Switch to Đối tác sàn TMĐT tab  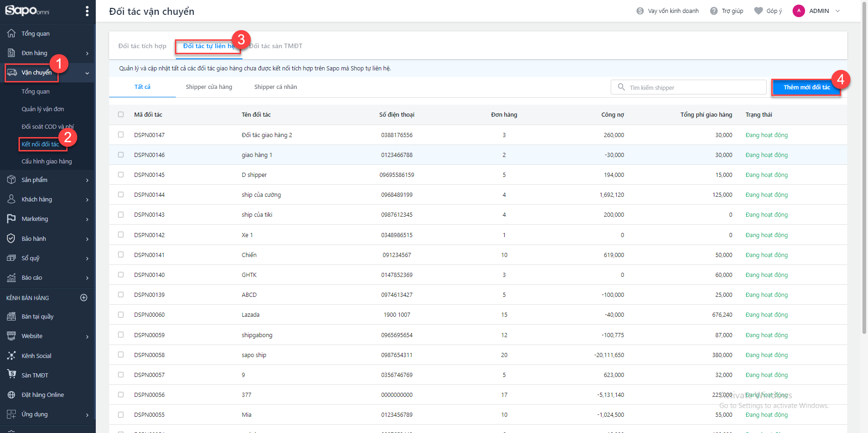(x=276, y=46)
